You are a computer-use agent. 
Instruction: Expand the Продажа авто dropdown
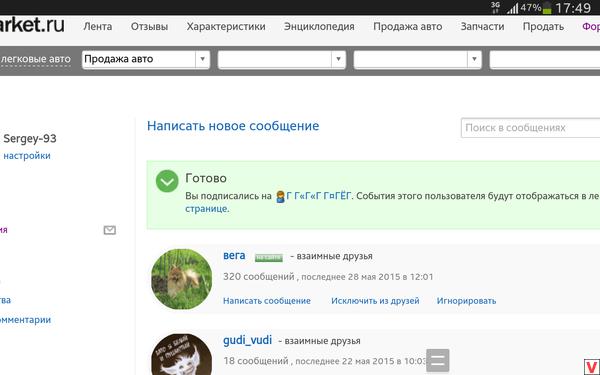coord(146,59)
